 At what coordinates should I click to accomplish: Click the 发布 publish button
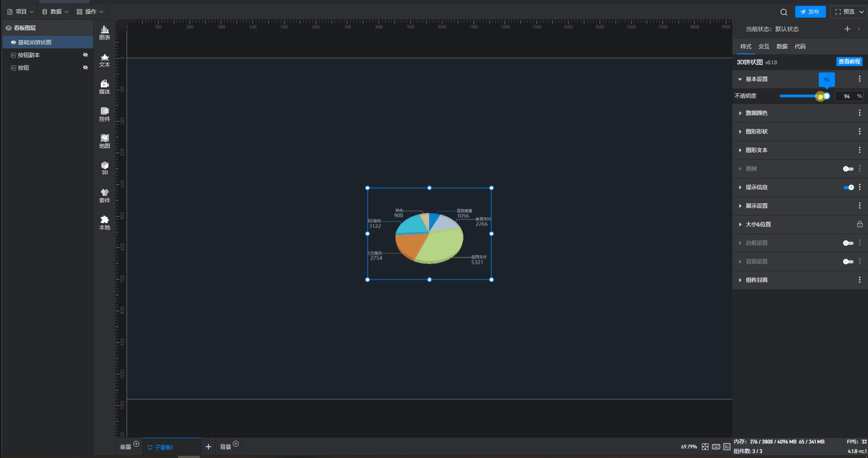[x=810, y=12]
